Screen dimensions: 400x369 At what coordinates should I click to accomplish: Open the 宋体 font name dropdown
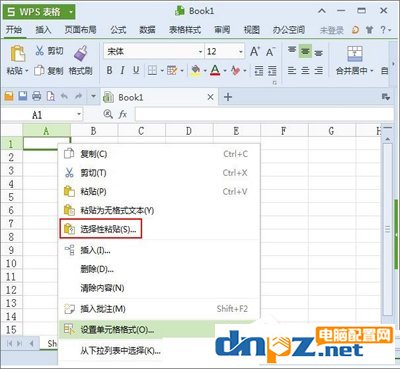coord(200,52)
